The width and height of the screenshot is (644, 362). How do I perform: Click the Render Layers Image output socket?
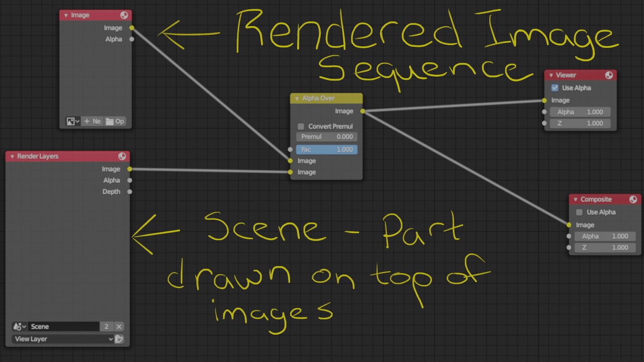pyautogui.click(x=130, y=169)
